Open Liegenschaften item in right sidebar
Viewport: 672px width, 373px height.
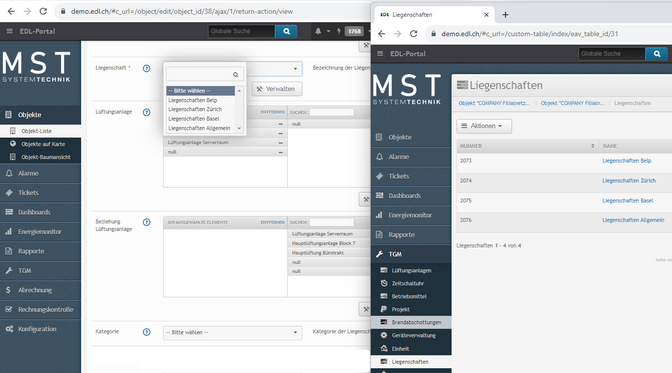tap(411, 362)
